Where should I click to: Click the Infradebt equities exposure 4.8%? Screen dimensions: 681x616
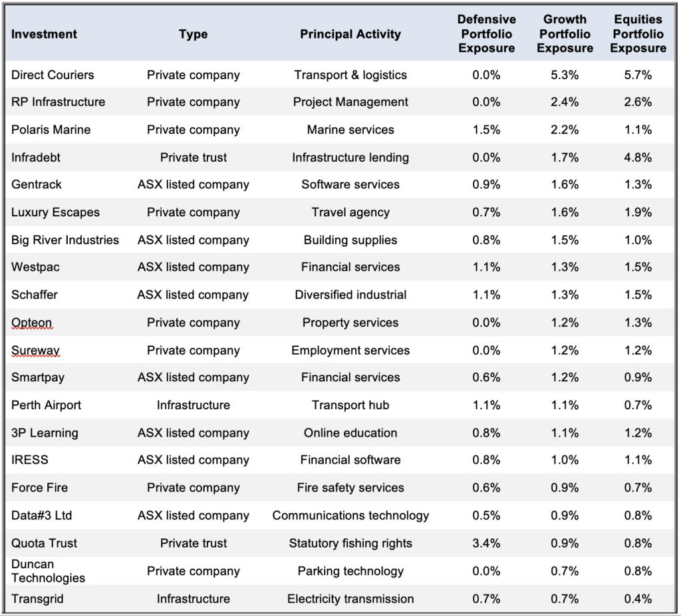coord(638,157)
